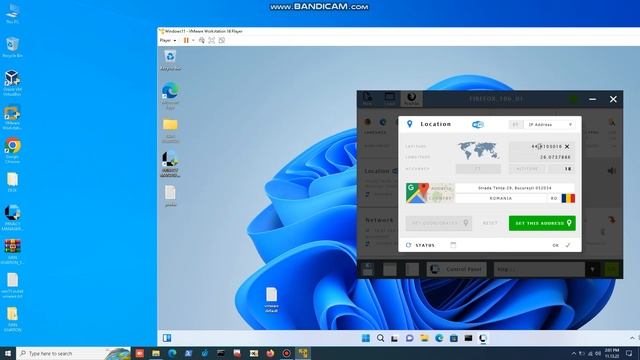Open the IP Address source dropdown
The width and height of the screenshot is (640, 360).
coord(549,124)
